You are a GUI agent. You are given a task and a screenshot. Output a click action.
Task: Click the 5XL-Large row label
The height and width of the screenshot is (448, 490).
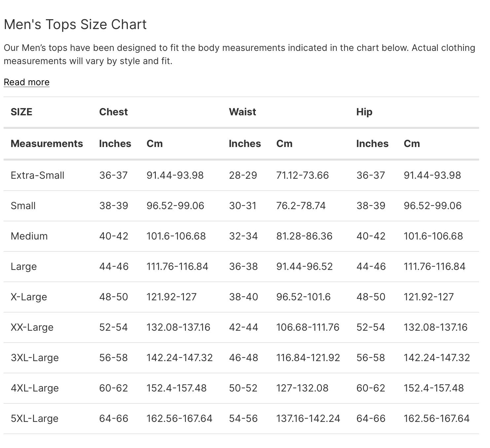(x=35, y=419)
